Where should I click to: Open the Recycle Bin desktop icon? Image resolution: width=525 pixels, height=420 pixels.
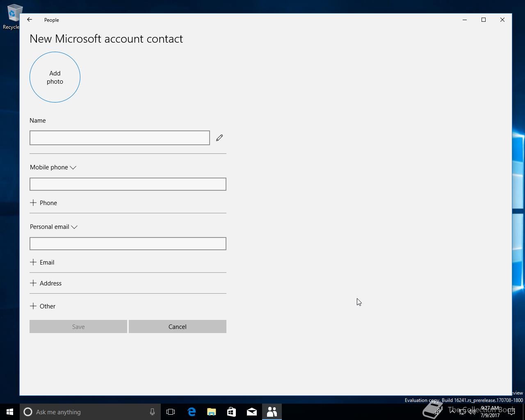pos(12,16)
